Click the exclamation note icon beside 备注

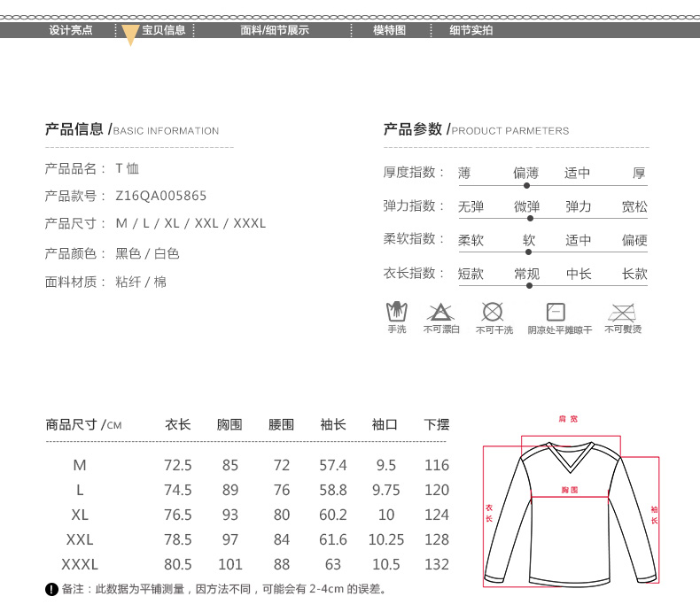(x=51, y=590)
